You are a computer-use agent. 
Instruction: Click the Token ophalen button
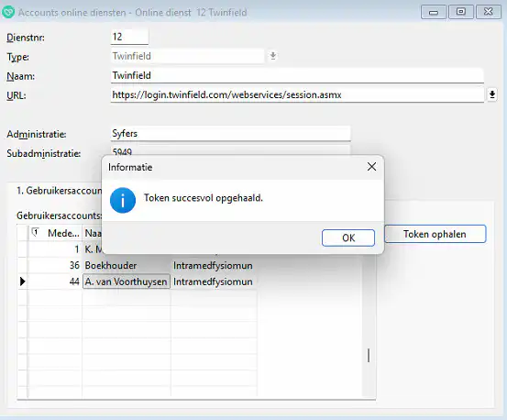tap(435, 234)
